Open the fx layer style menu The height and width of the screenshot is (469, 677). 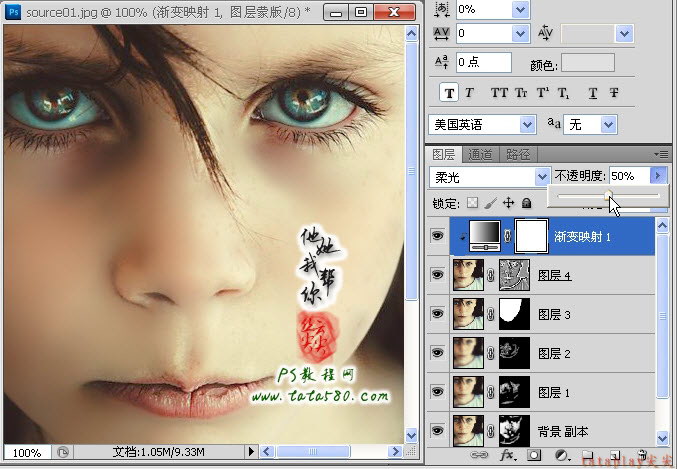click(507, 455)
